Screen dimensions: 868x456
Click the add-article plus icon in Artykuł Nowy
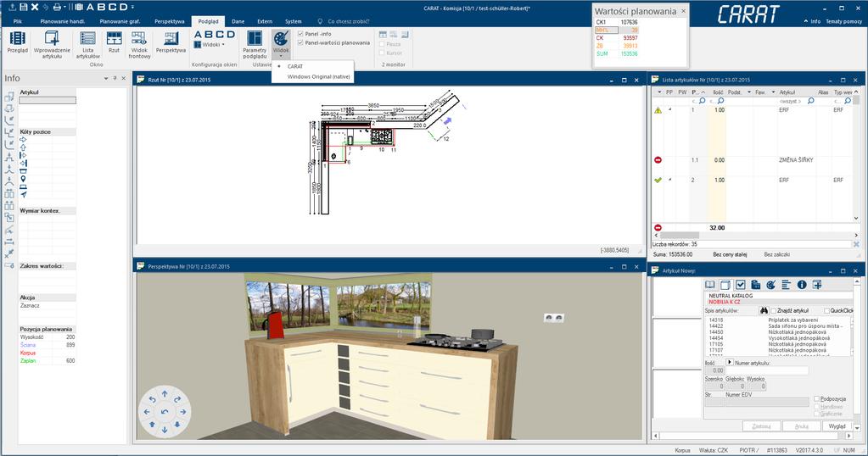(x=817, y=285)
